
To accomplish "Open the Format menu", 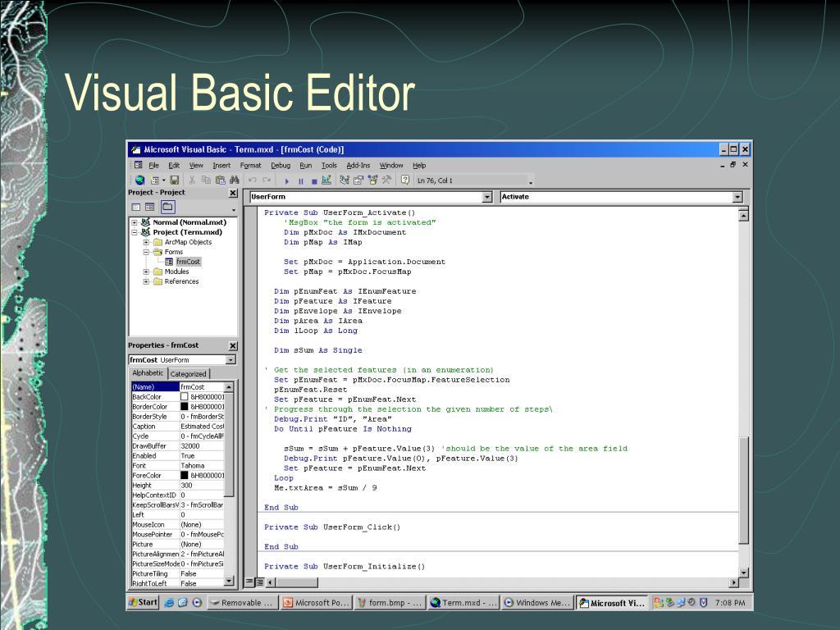I will (x=251, y=166).
